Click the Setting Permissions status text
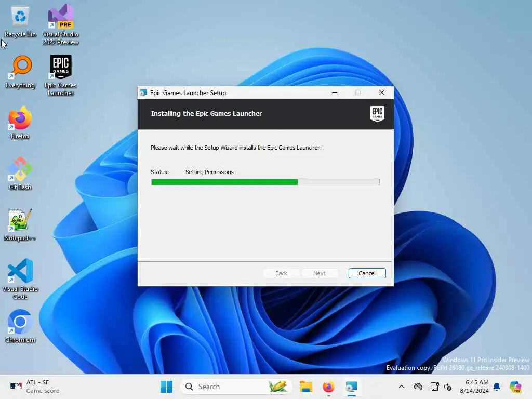This screenshot has width=532, height=399. click(x=209, y=172)
